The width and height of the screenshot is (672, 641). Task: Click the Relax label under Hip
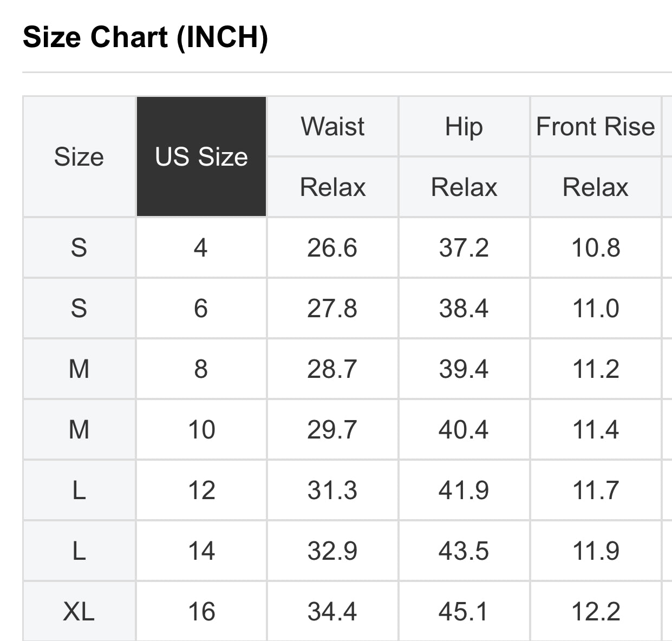tap(464, 187)
